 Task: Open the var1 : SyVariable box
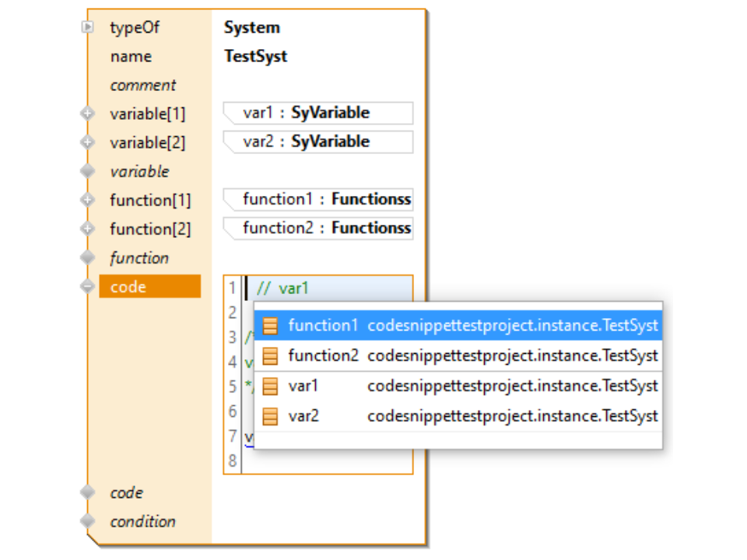coord(319,114)
